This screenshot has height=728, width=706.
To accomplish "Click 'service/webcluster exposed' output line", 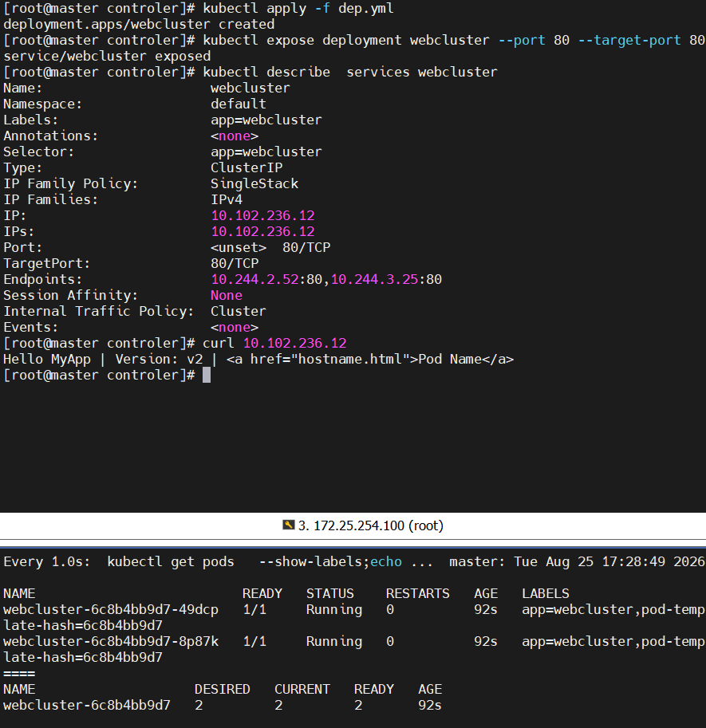I will (x=107, y=56).
